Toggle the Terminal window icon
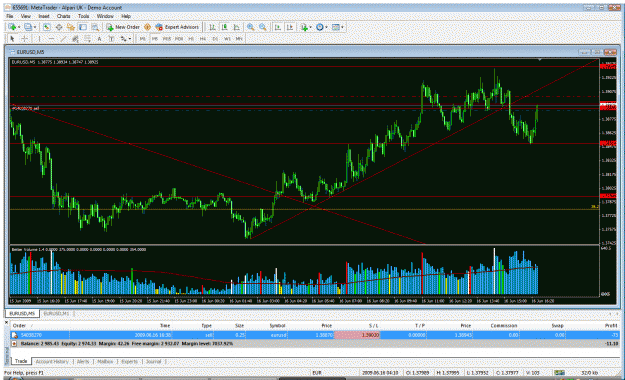 pyautogui.click(x=83, y=27)
